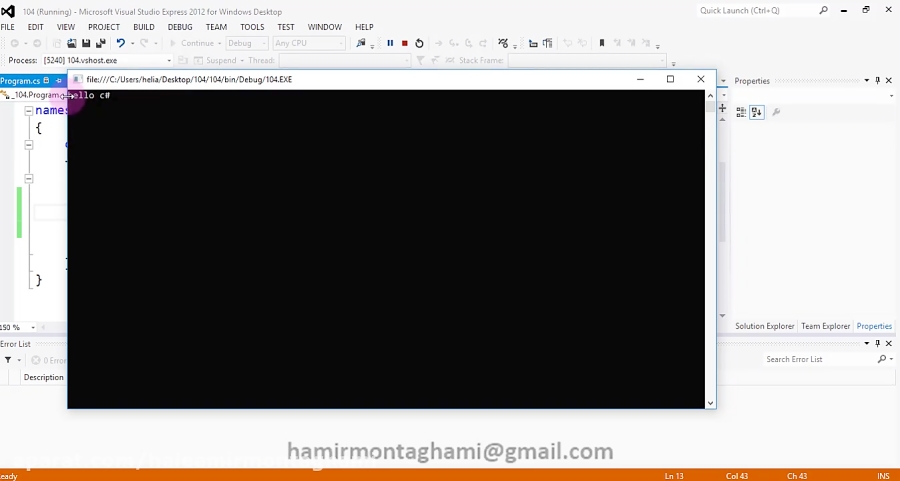Image resolution: width=900 pixels, height=481 pixels.
Task: Open the Process dropdown showing 104.vshost.exe
Action: coord(107,60)
